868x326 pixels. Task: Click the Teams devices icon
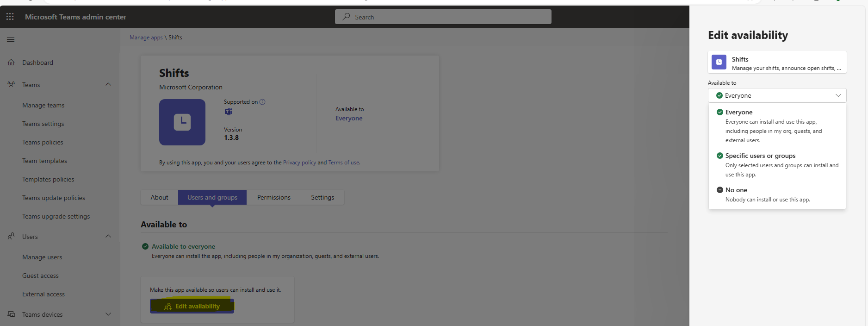[x=11, y=314]
